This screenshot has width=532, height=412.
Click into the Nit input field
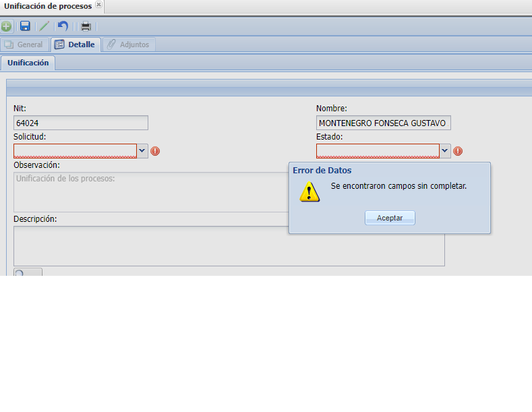81,123
